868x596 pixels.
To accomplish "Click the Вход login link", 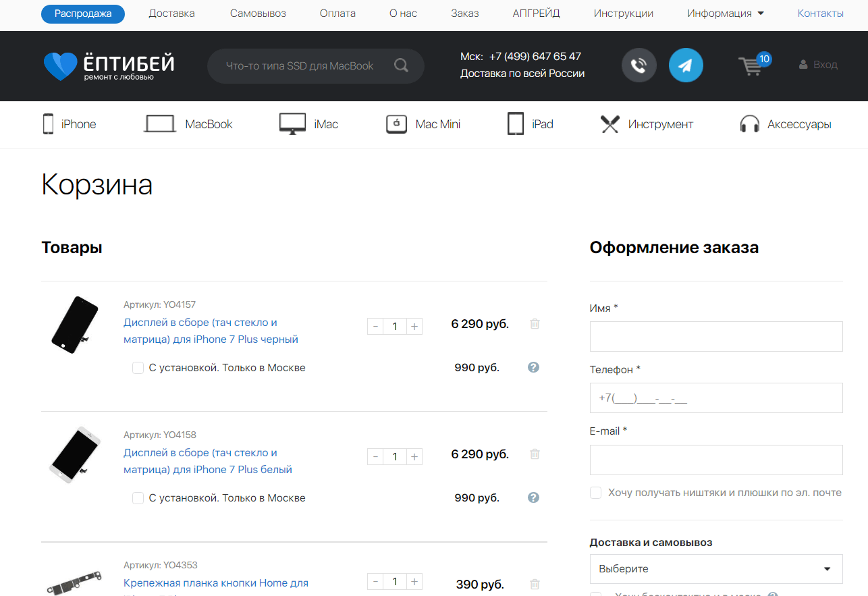I will [x=825, y=65].
